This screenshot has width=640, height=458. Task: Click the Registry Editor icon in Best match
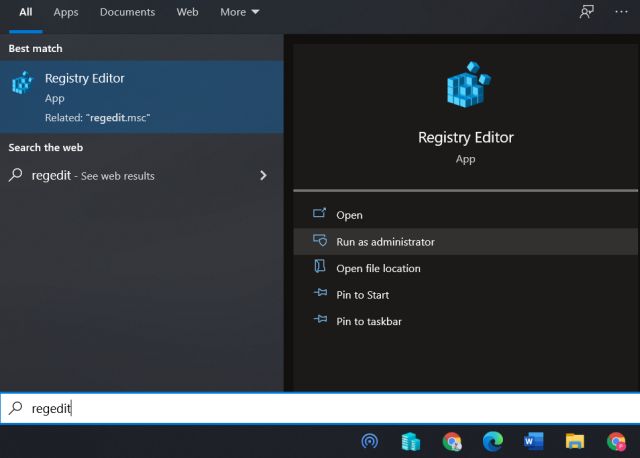click(22, 84)
